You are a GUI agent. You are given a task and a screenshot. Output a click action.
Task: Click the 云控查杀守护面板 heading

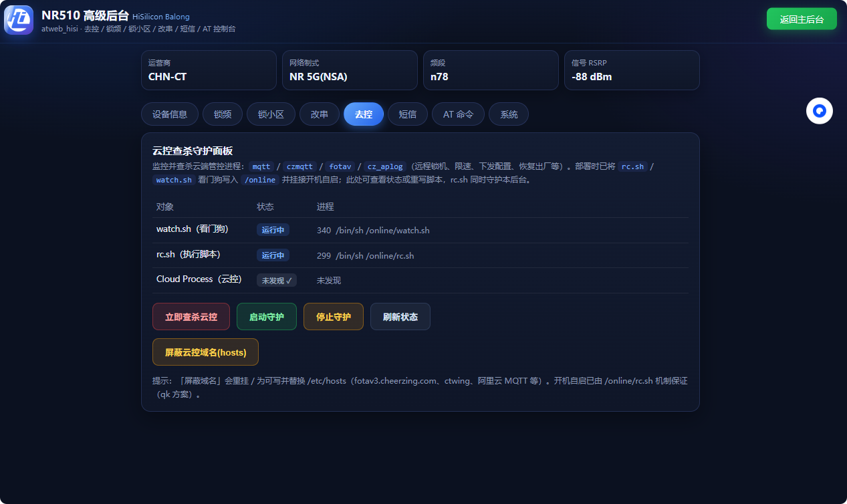pyautogui.click(x=193, y=151)
